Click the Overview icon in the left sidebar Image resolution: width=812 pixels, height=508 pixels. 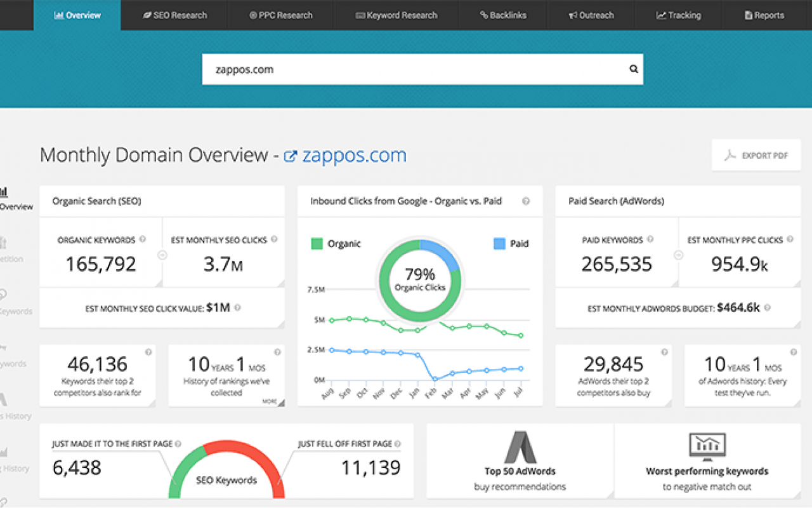(x=4, y=191)
